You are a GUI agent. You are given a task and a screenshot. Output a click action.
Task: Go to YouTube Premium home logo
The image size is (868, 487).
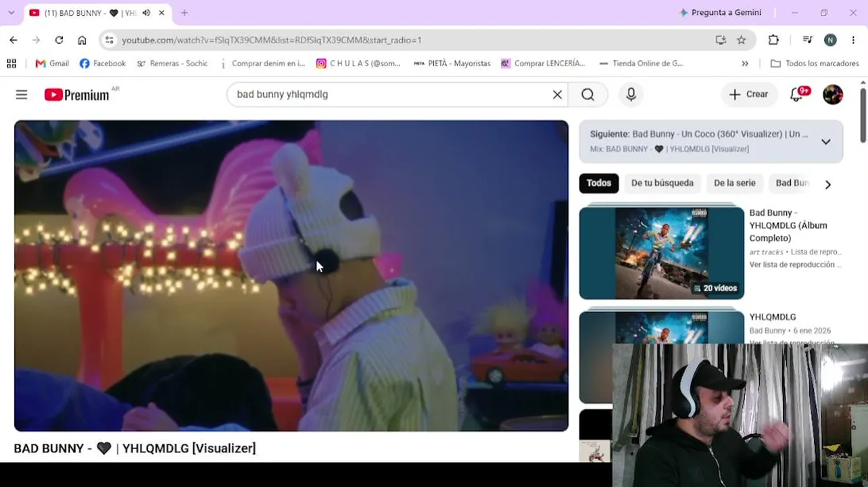[77, 95]
